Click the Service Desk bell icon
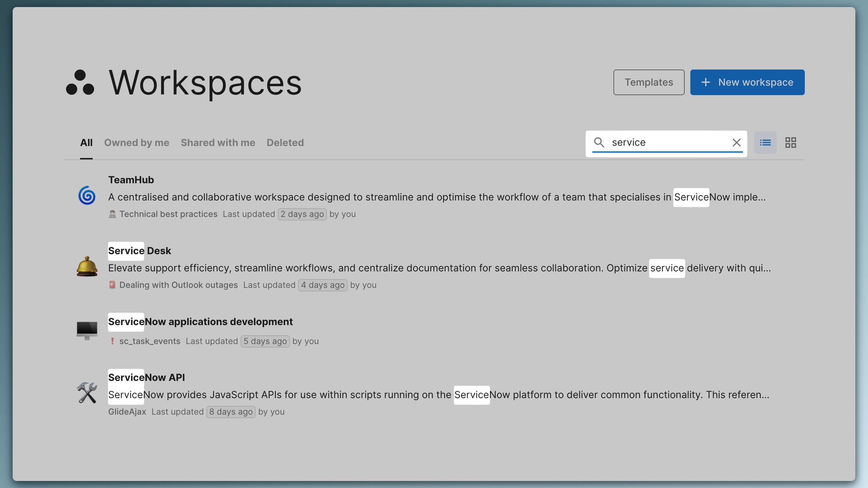The width and height of the screenshot is (868, 488). tap(86, 267)
